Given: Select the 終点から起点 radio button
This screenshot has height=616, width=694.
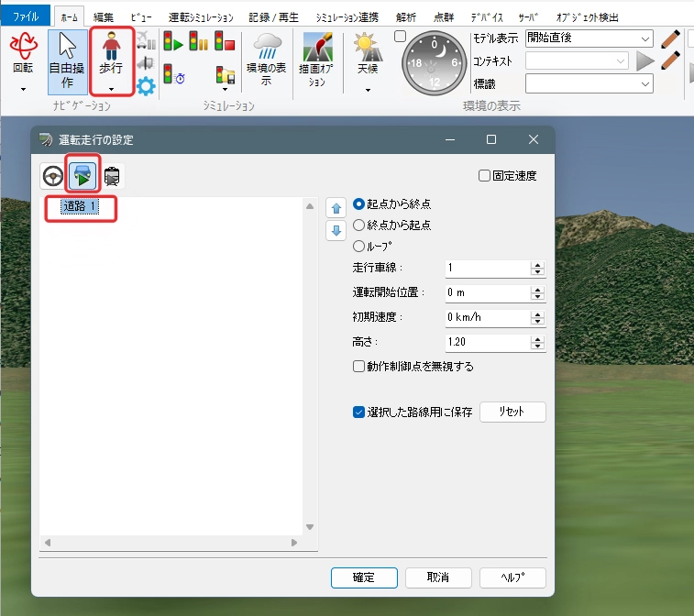Looking at the screenshot, I should point(359,225).
